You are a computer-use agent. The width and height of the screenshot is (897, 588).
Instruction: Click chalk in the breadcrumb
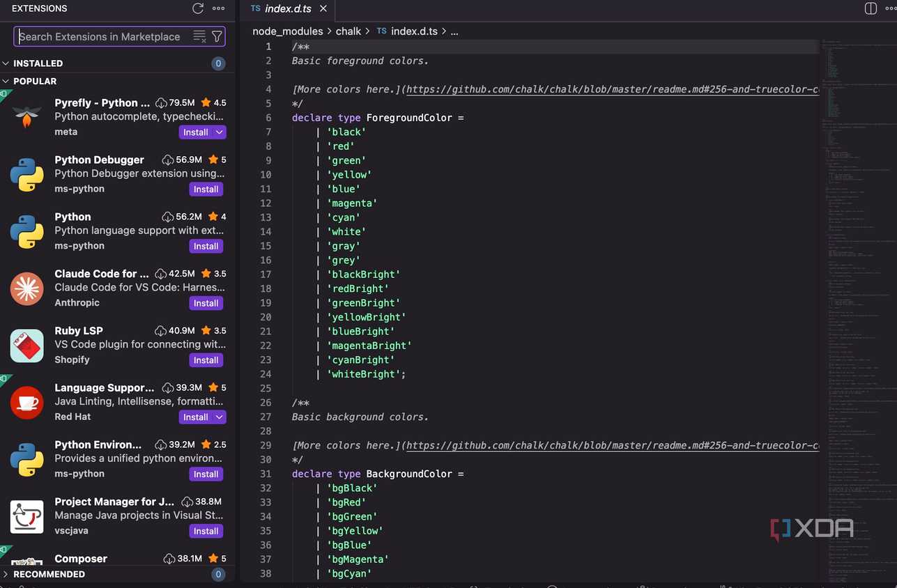tap(348, 31)
